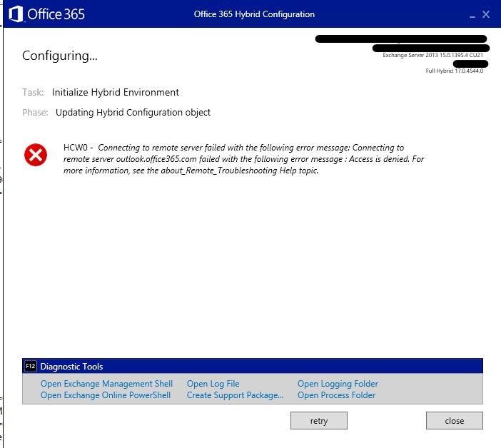Click the Office 365 logo icon
The height and width of the screenshot is (448, 501).
pyautogui.click(x=16, y=14)
